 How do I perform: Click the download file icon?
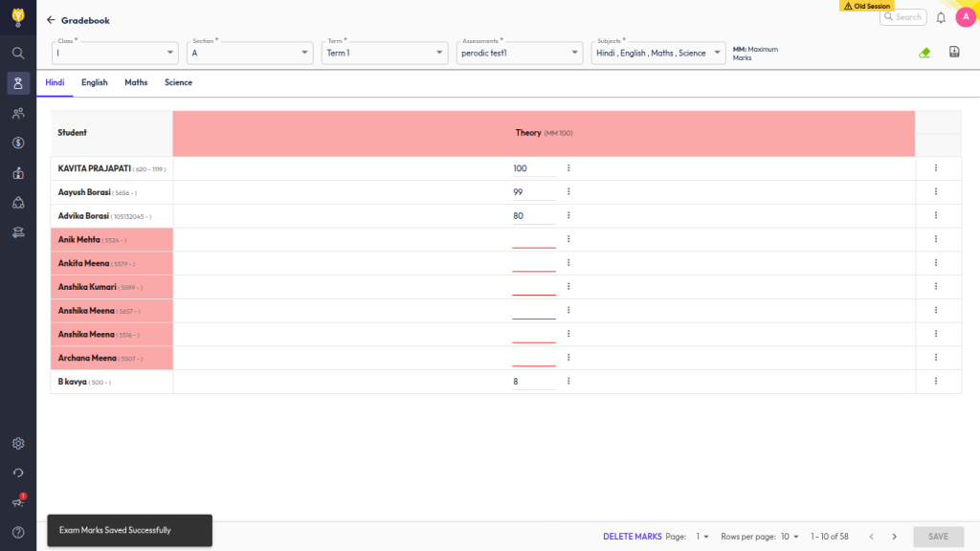pyautogui.click(x=954, y=53)
